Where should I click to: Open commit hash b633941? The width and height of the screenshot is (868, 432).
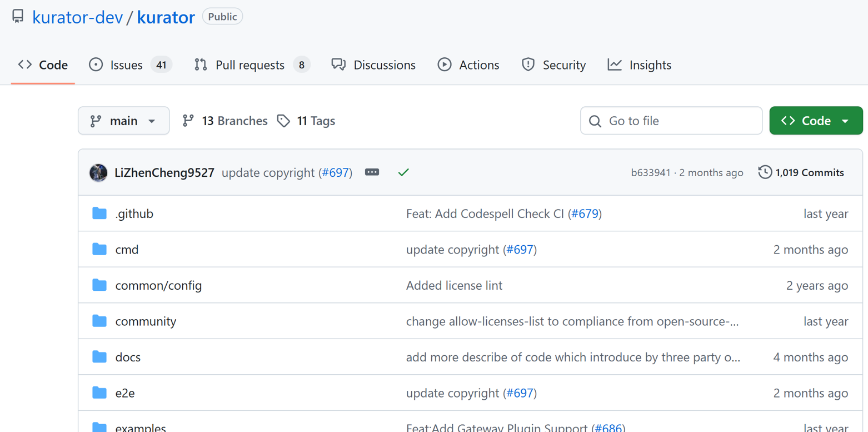[651, 173]
